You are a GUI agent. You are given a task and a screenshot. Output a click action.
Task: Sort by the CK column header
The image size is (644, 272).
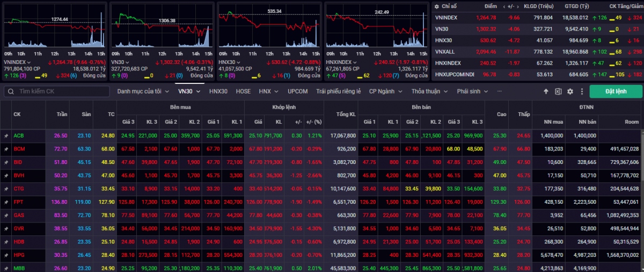tap(17, 114)
